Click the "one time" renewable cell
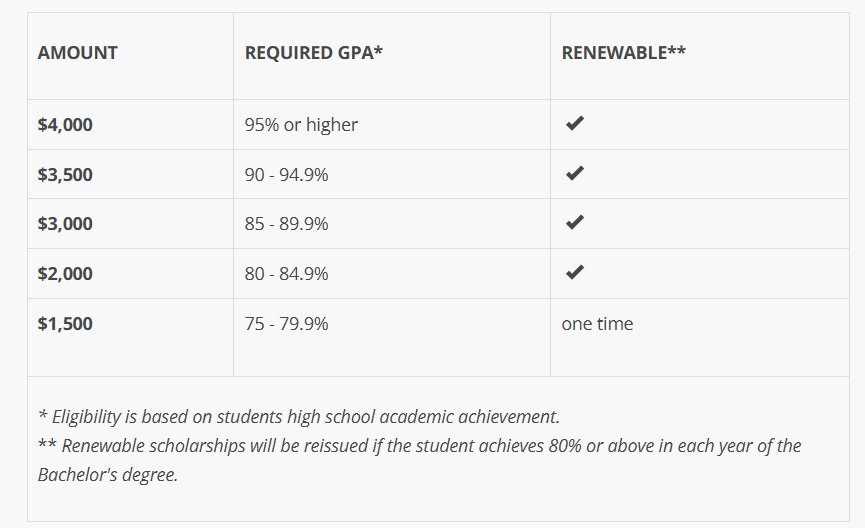This screenshot has height=528, width=865. point(597,324)
